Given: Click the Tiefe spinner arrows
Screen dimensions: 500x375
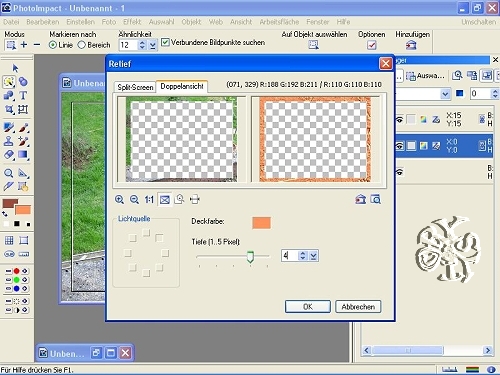Looking at the screenshot, I should [303, 256].
